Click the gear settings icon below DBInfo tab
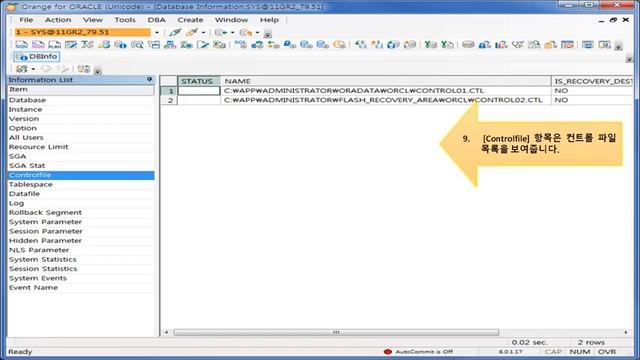The image size is (640, 360). point(22,69)
